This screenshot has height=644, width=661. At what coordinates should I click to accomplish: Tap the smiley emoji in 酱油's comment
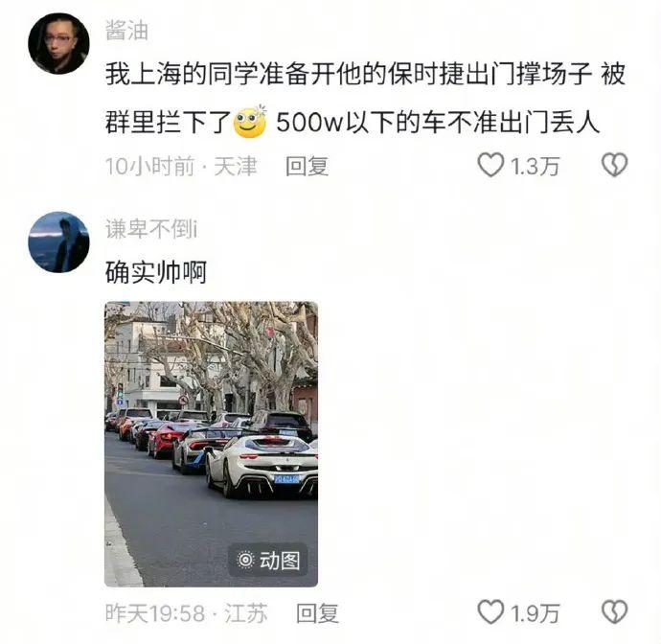pyautogui.click(x=251, y=122)
